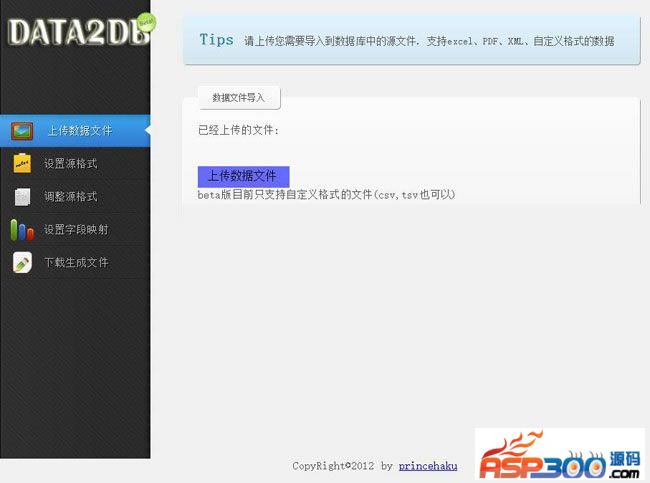Click the blue 上传数据文件 upload button

243,176
